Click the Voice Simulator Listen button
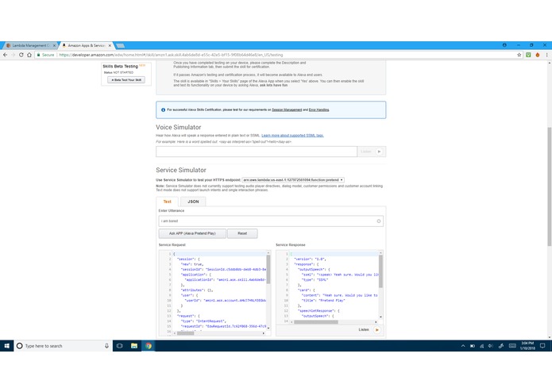The image size is (552, 392). [371, 152]
